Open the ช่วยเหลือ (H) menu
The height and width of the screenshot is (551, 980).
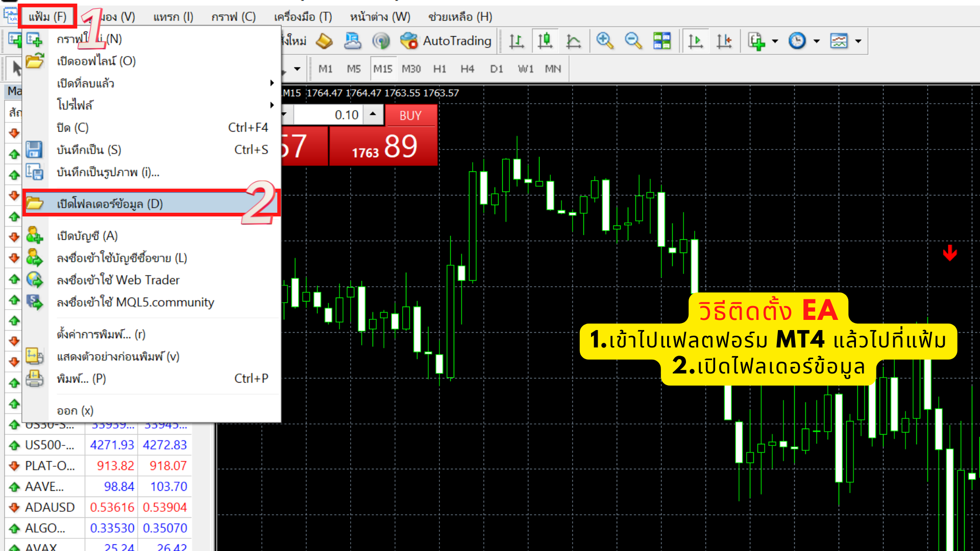coord(460,17)
